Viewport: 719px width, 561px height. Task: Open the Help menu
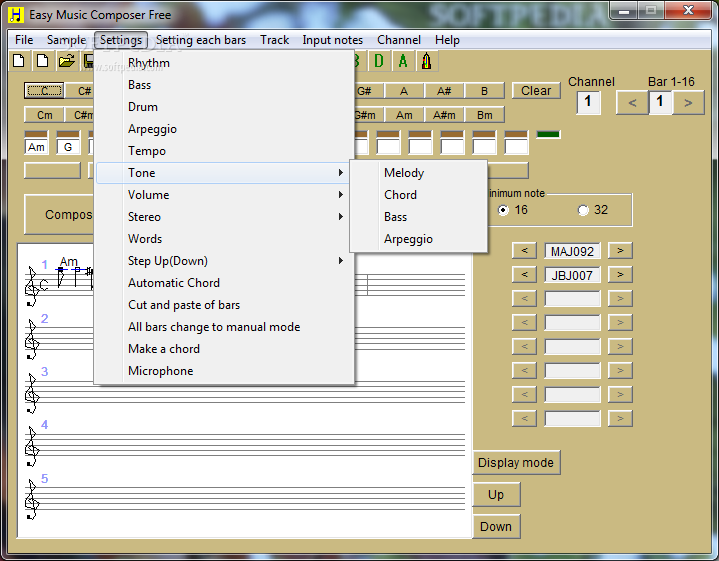tap(448, 40)
